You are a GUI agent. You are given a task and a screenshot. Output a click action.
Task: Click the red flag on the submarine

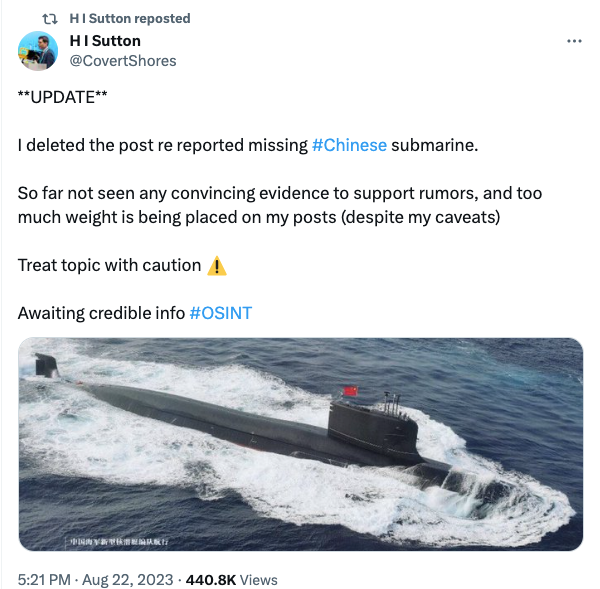point(349,391)
